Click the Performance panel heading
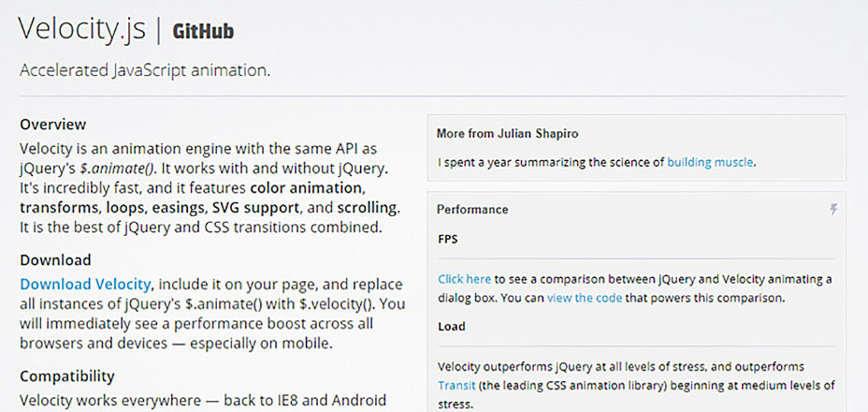868x412 pixels. coord(472,210)
